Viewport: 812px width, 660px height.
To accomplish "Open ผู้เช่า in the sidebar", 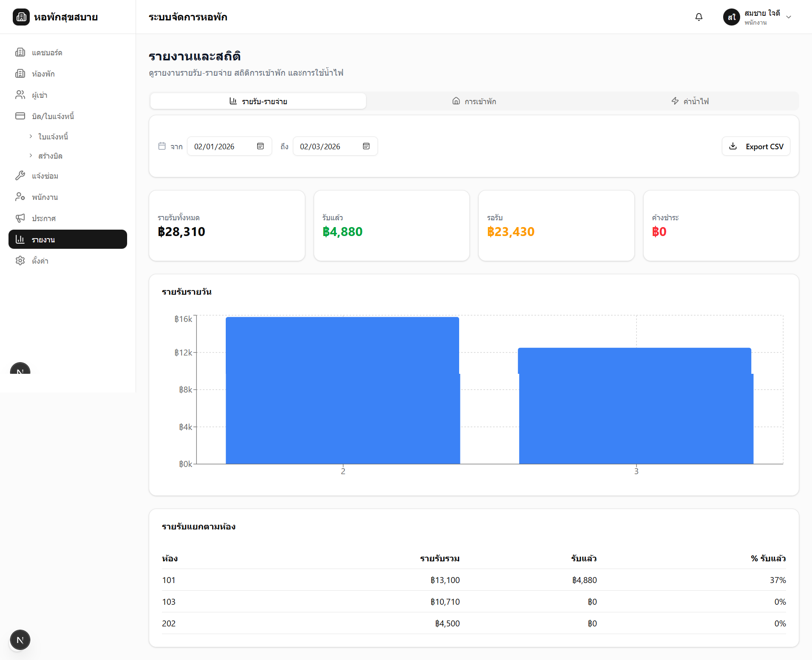I will [68, 95].
